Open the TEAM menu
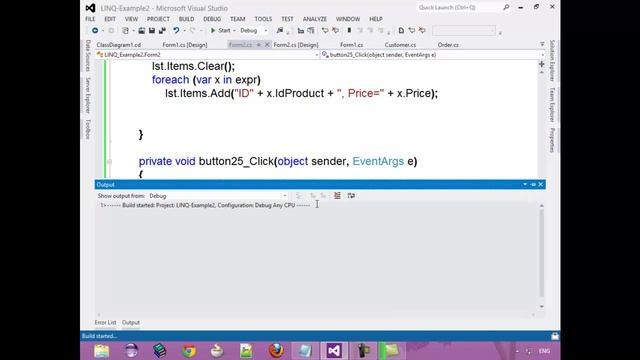This screenshot has height=360, width=640. point(238,19)
